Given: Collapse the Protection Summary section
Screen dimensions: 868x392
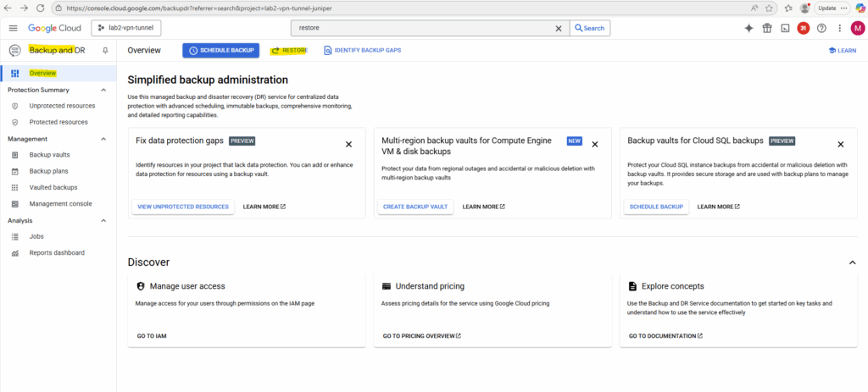Looking at the screenshot, I should [x=103, y=90].
